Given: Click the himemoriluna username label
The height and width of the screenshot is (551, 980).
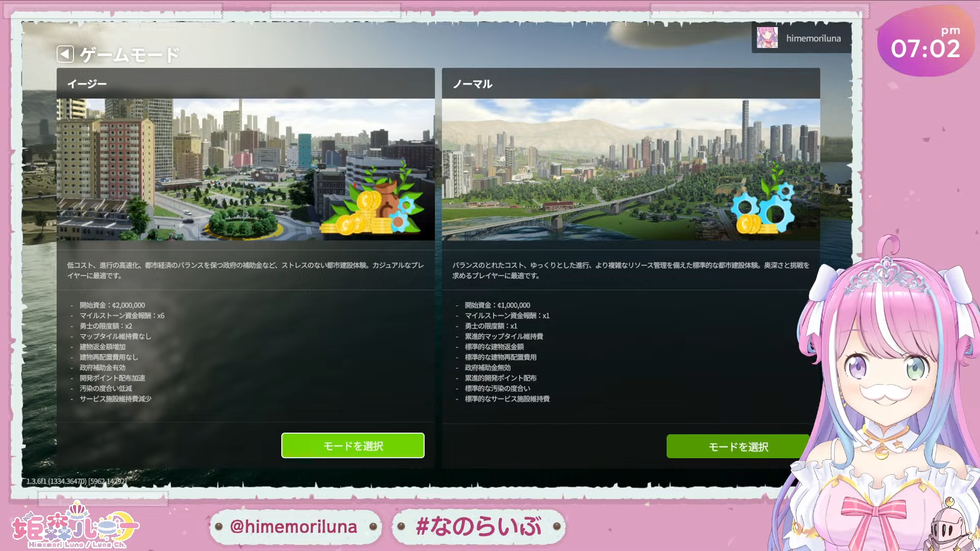Looking at the screenshot, I should (813, 38).
